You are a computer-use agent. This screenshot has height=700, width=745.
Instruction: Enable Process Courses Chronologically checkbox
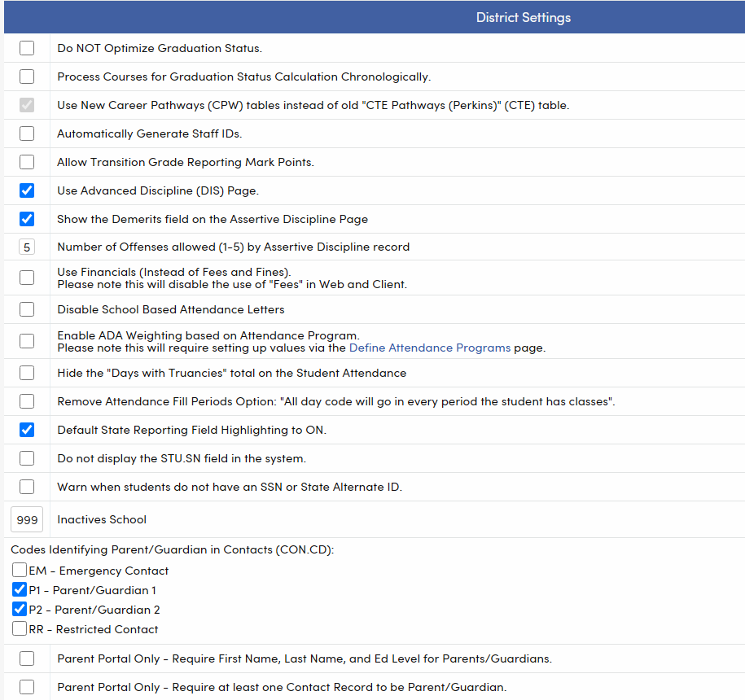click(27, 77)
